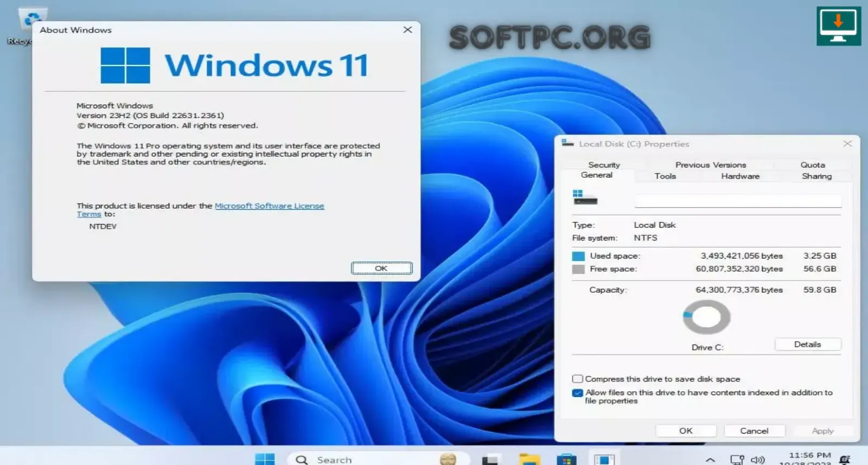Click the Apply button in disk properties
Viewport: 868px width, 465px height.
(x=822, y=431)
